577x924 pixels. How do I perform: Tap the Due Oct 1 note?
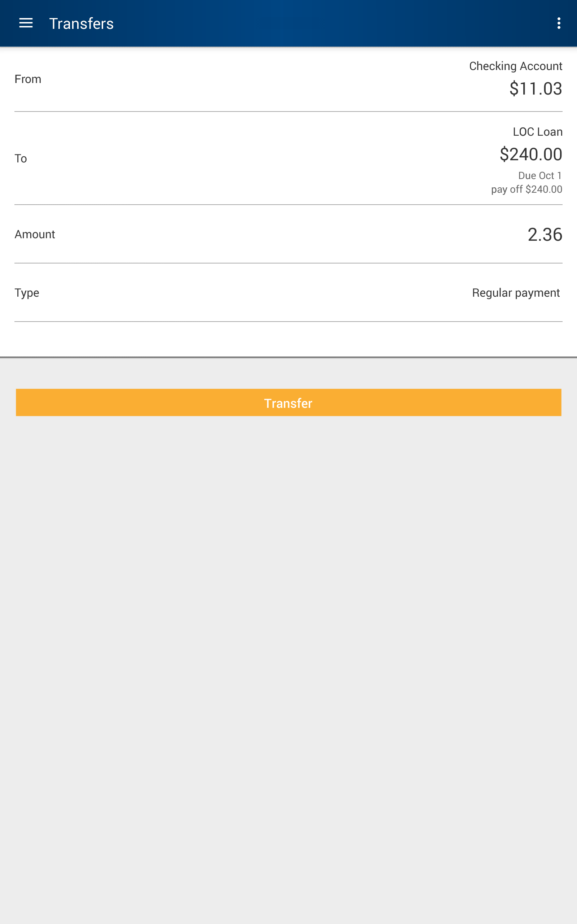tap(538, 175)
